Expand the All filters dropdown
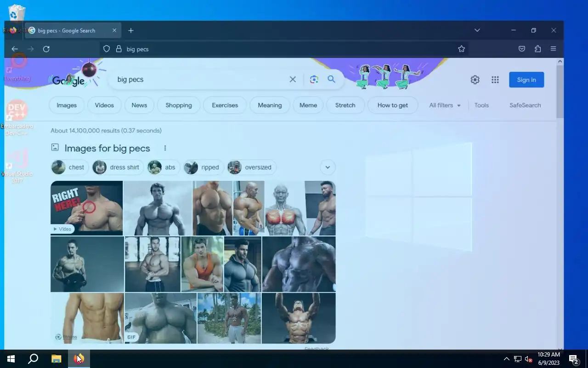Viewport: 588px width, 368px height. pyautogui.click(x=445, y=105)
